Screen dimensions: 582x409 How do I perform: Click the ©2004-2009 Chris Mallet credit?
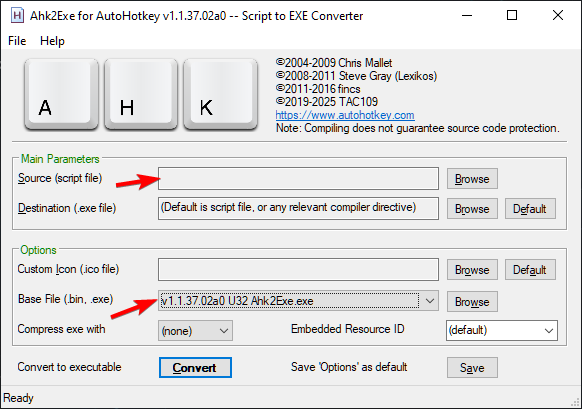334,63
